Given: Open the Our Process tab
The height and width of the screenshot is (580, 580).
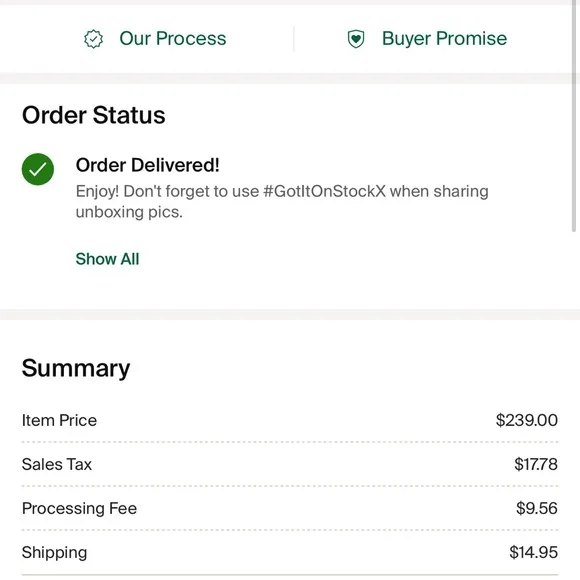Looking at the screenshot, I should pyautogui.click(x=155, y=38).
